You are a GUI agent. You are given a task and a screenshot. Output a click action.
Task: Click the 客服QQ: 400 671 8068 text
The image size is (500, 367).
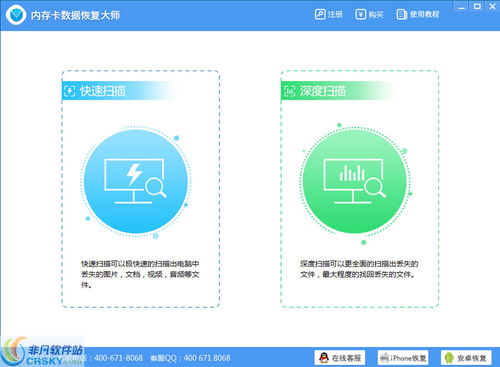[190, 358]
